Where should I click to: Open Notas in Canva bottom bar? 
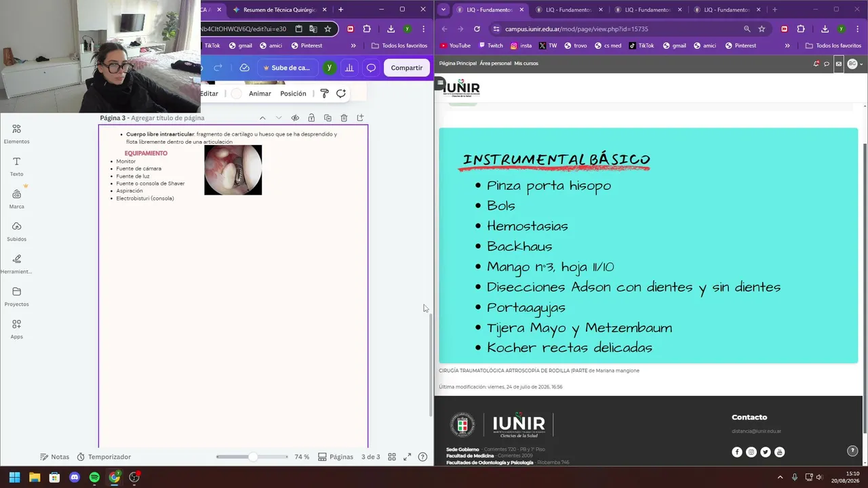54,457
